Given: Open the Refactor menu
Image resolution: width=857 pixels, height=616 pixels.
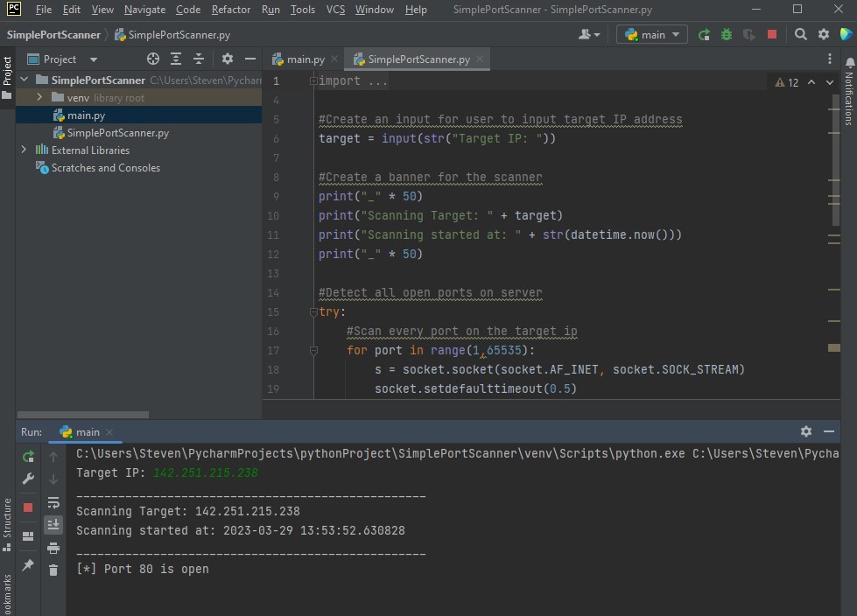Looking at the screenshot, I should (230, 10).
